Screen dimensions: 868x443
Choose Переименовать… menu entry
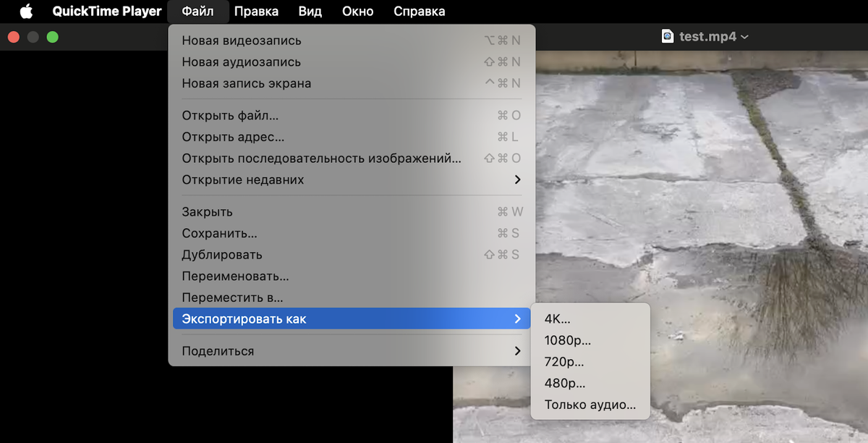pos(352,276)
